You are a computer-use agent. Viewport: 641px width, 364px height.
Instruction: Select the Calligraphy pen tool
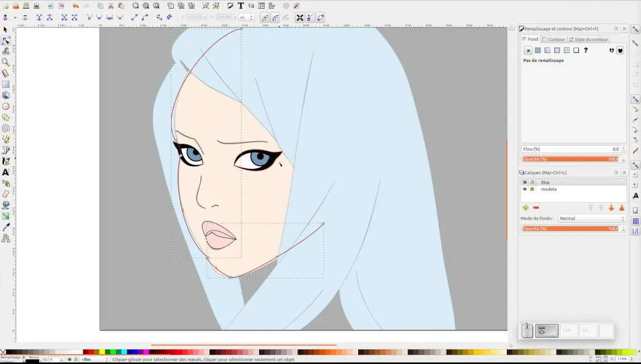(6, 161)
